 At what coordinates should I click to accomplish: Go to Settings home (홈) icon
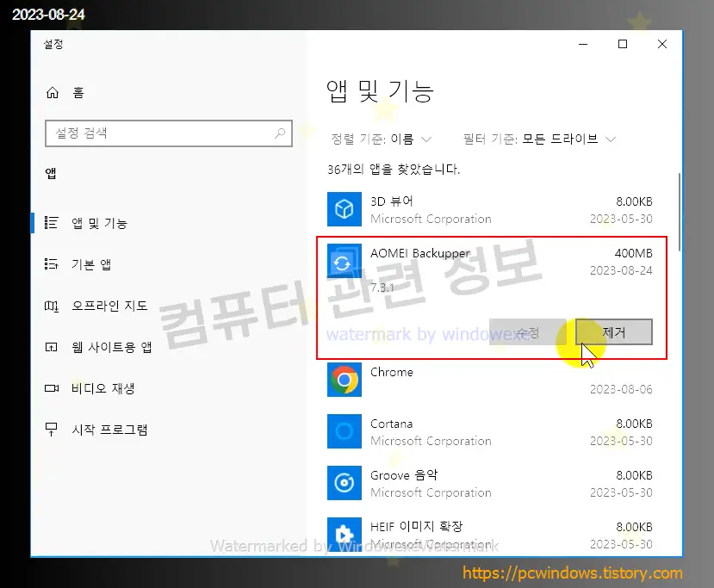(53, 93)
